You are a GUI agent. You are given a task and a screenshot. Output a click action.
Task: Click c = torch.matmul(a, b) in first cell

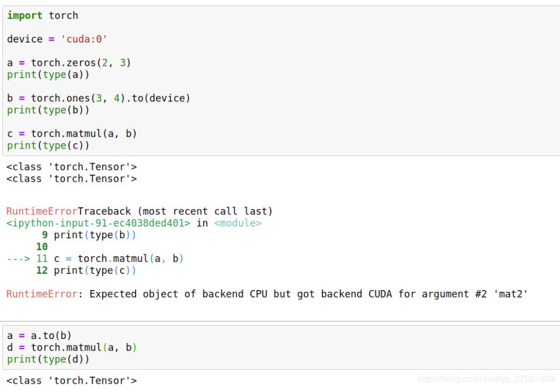coord(72,133)
